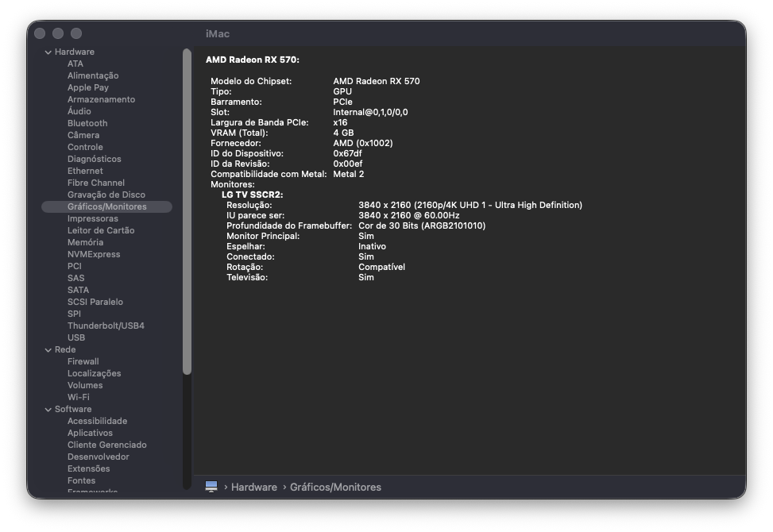
Task: Click the Metal 2 compatibility value
Action: [x=348, y=174]
